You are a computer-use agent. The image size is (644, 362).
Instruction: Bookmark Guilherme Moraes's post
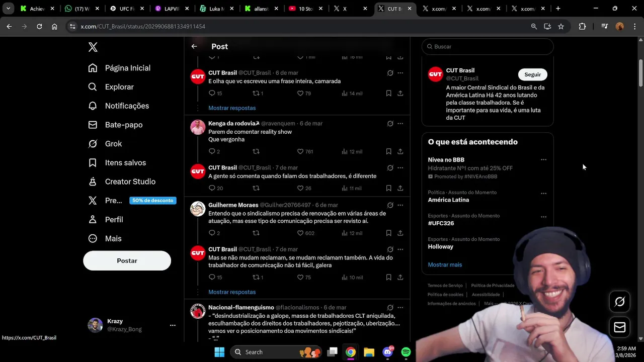point(388,233)
